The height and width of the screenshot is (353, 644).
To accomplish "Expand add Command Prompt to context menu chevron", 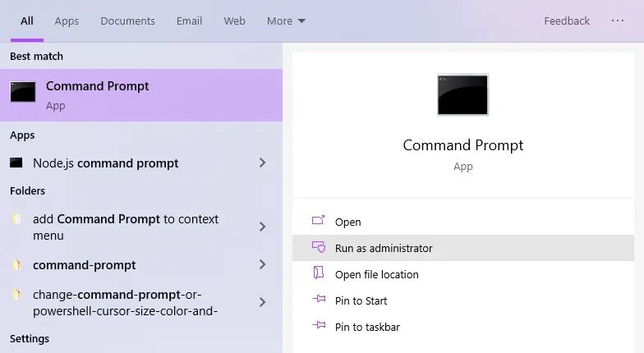I will 263,227.
